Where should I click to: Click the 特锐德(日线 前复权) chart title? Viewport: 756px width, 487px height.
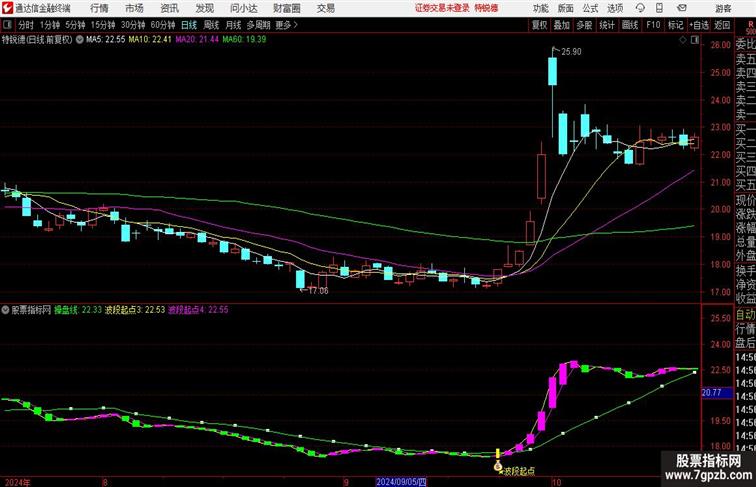(37, 40)
